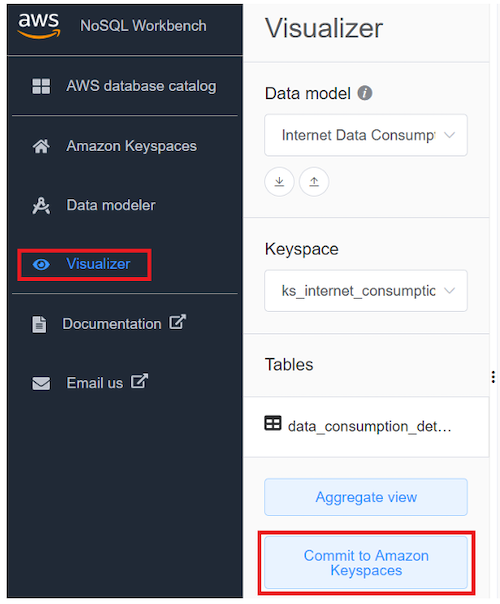This screenshot has width=500, height=604.
Task: Click the vertical three-dot panel handle
Action: pos(493,377)
